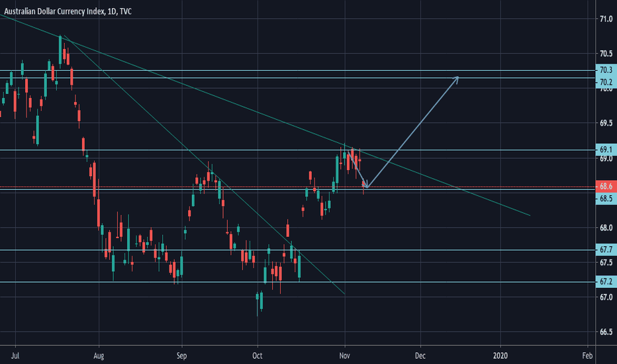Viewport: 617px width, 364px height.
Task: Select the 67.2 support level label
Action: (x=606, y=281)
